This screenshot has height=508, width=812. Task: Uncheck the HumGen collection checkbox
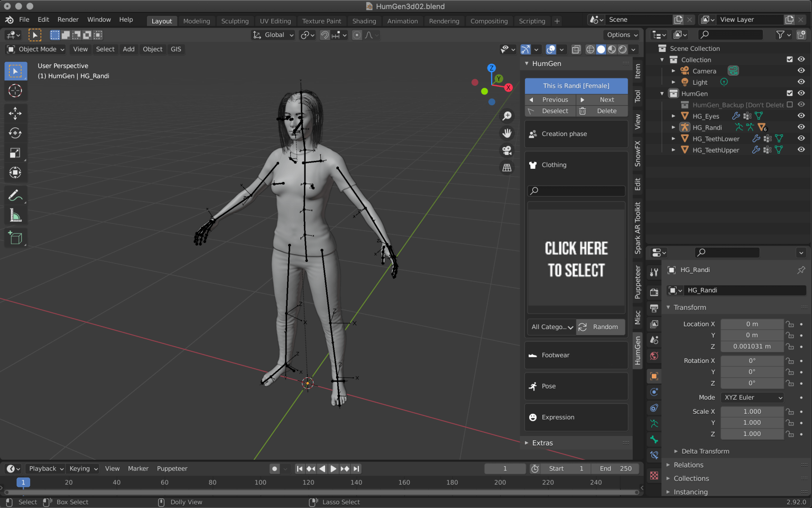(789, 93)
